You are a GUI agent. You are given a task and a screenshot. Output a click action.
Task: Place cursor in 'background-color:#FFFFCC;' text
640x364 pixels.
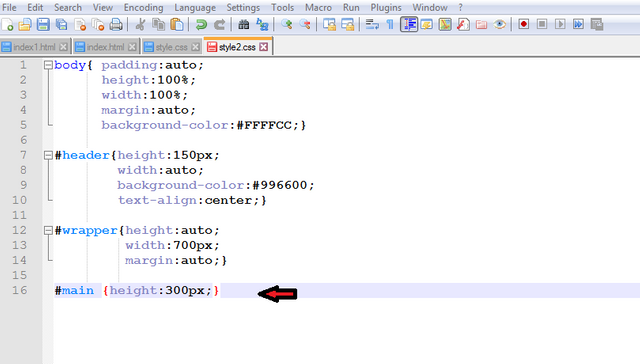203,125
